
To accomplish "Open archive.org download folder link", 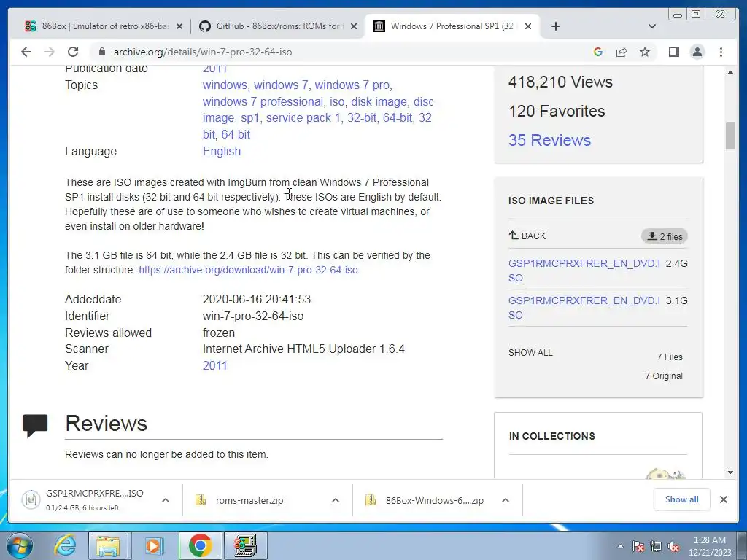I will tap(248, 270).
